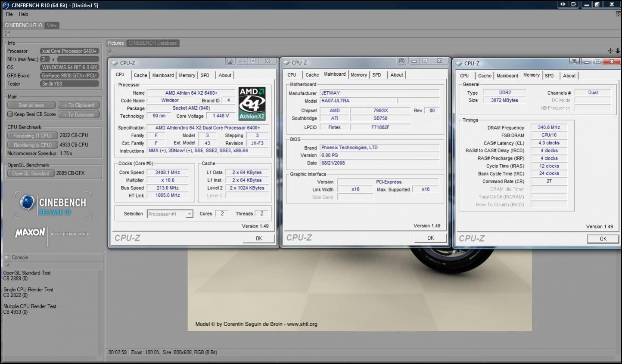Click the AMD 64 Athlon X2 logo in CPU-Z

(x=252, y=104)
